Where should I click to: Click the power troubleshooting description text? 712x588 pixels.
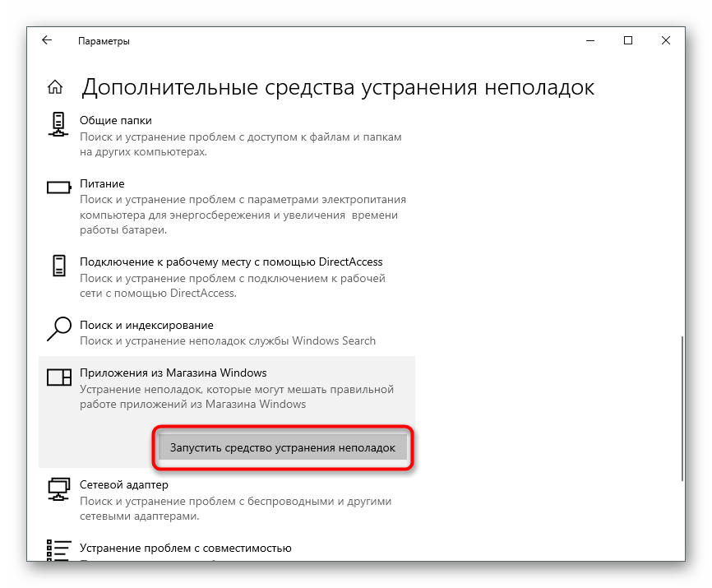[243, 215]
